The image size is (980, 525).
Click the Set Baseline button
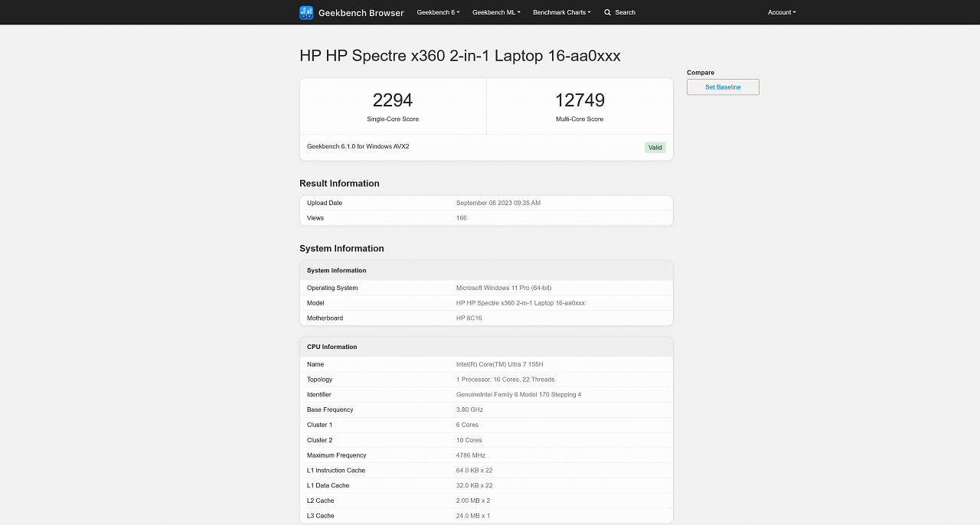(723, 87)
